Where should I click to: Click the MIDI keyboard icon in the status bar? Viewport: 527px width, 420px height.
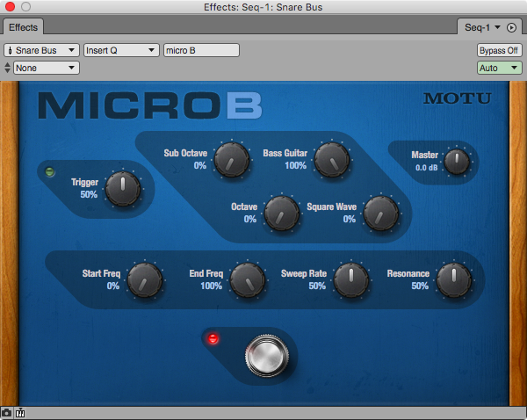pos(20,413)
